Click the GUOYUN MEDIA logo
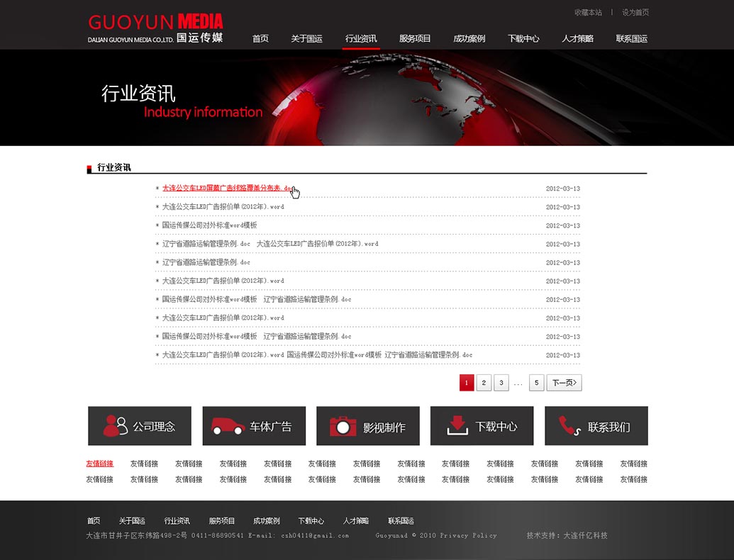 [x=155, y=28]
